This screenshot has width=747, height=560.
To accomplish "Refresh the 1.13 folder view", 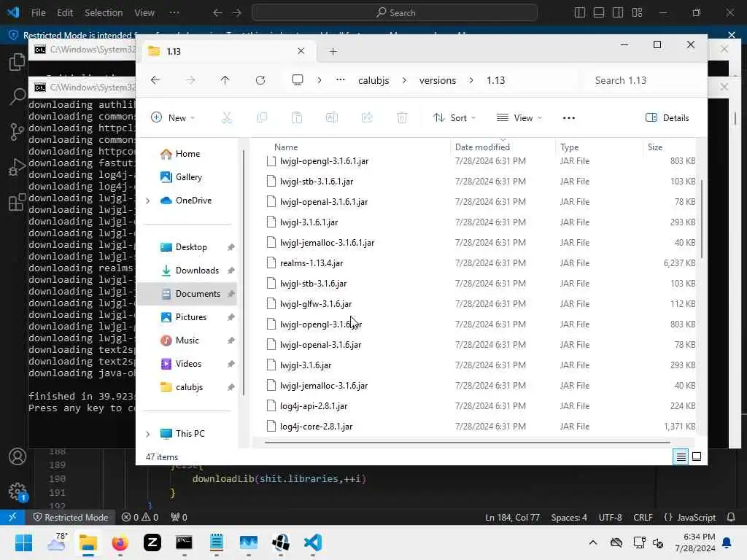I will tap(260, 80).
